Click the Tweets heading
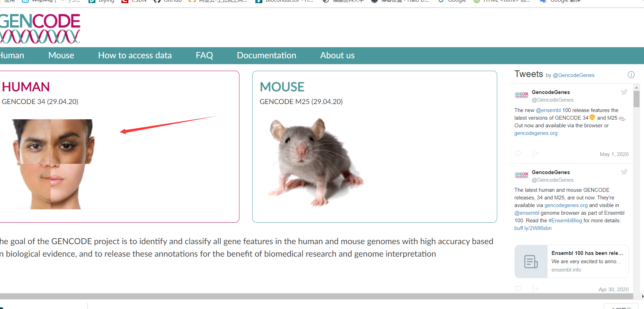 pos(528,74)
